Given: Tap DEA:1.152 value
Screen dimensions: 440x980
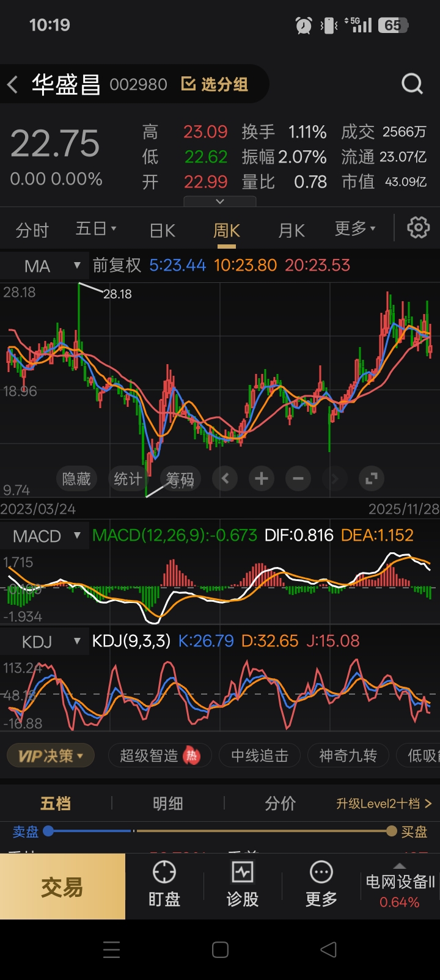Looking at the screenshot, I should (x=377, y=535).
